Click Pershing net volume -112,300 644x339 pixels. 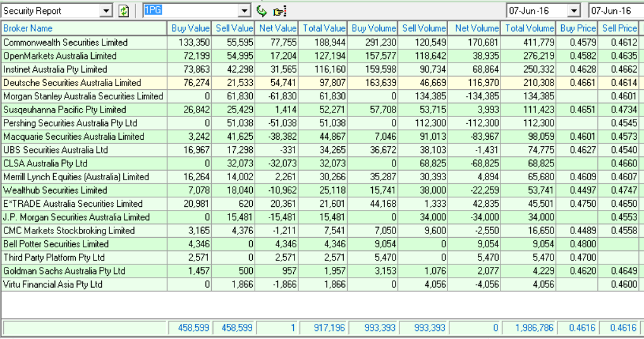point(475,123)
